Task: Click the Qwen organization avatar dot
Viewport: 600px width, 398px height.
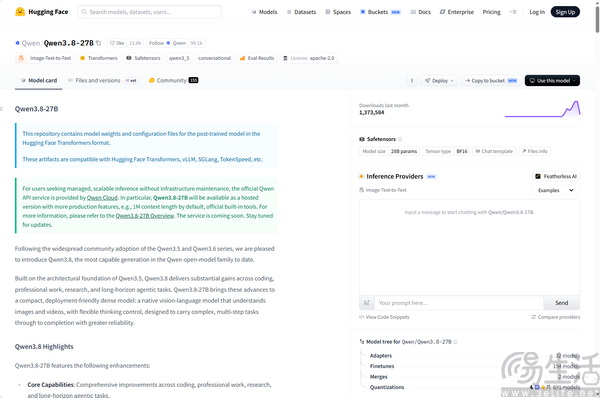Action: [17, 43]
